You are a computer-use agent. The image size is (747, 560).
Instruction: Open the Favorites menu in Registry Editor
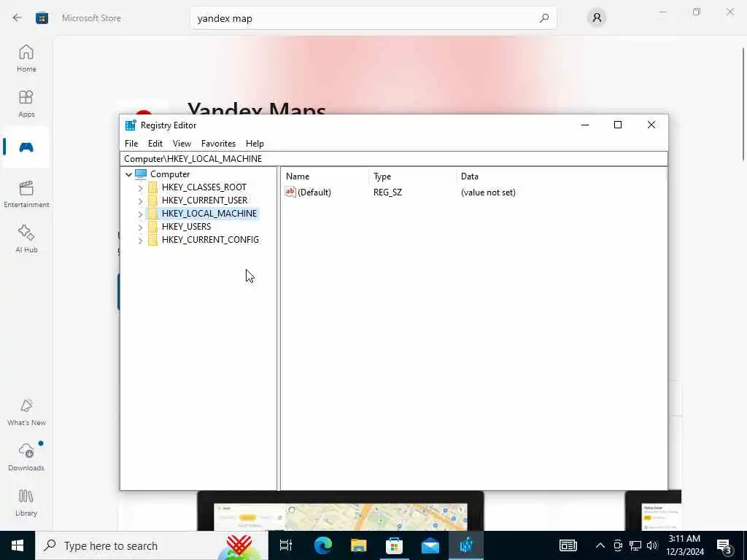coord(218,144)
